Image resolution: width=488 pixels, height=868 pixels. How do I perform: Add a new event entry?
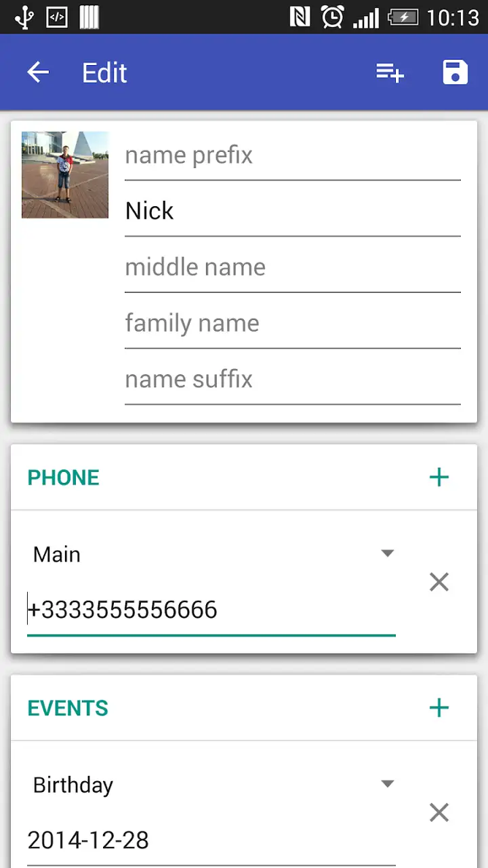coord(439,708)
